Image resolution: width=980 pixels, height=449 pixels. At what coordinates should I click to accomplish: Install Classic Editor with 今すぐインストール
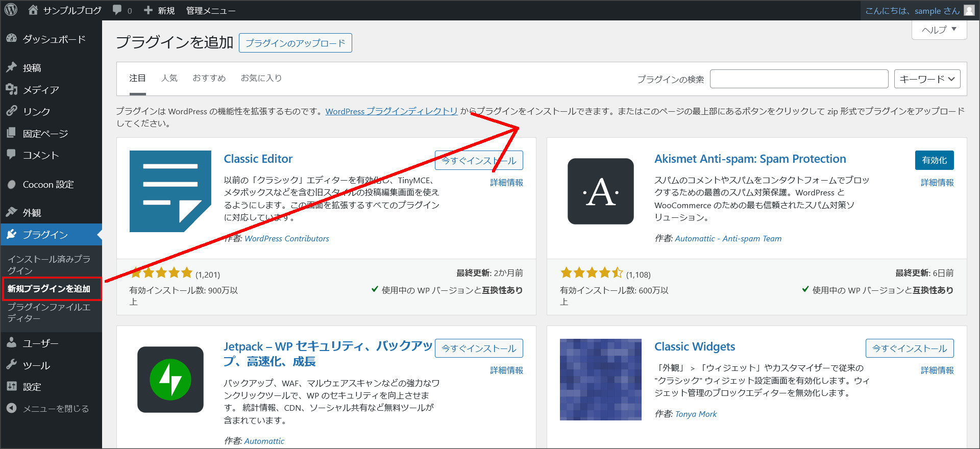(x=479, y=160)
